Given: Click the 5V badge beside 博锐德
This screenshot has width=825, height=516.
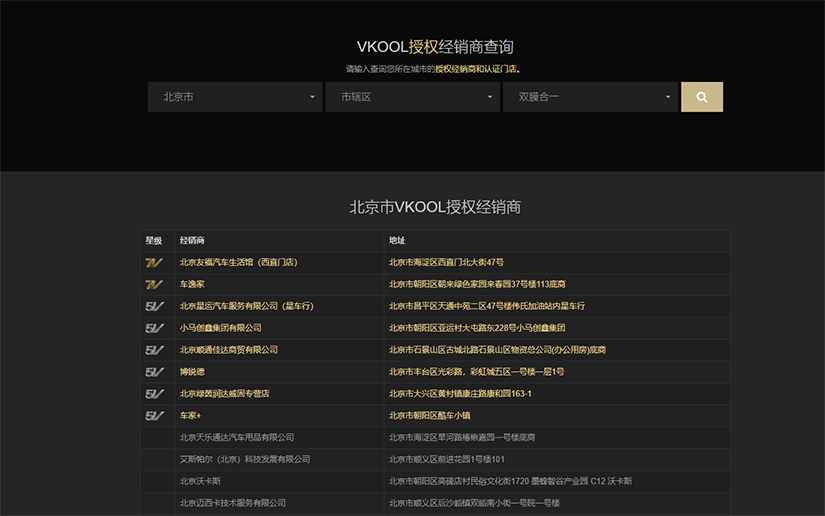Looking at the screenshot, I should 154,372.
